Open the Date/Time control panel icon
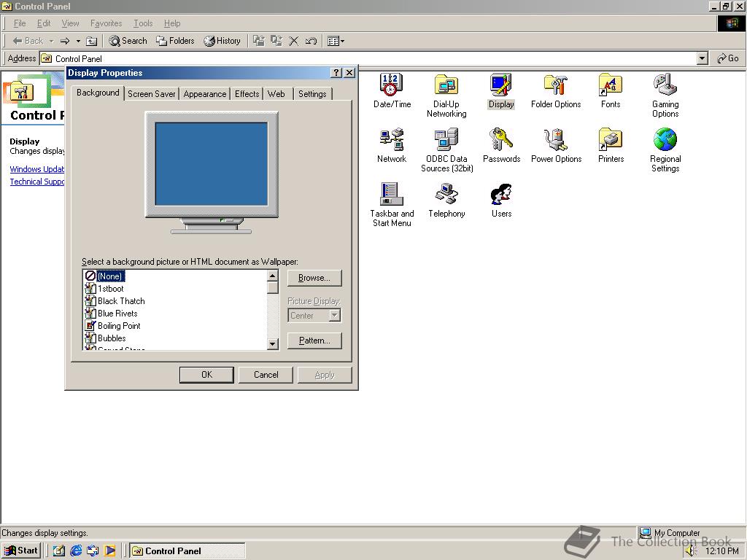The height and width of the screenshot is (560, 747). tap(392, 90)
